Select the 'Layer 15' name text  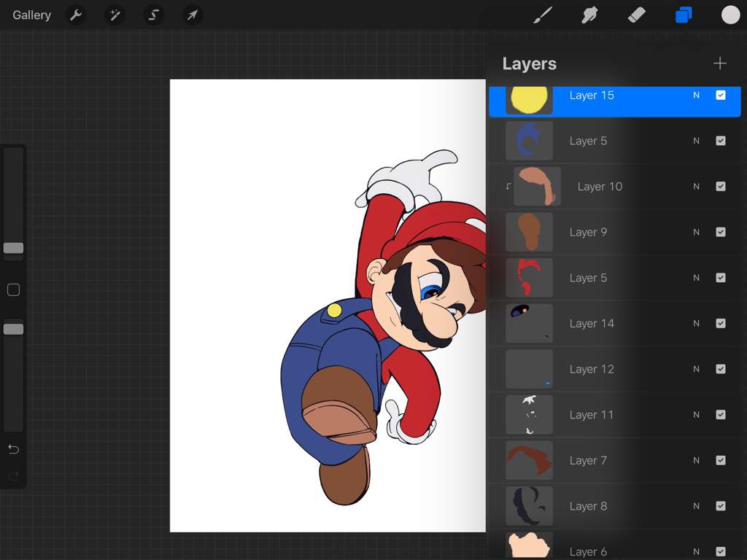click(x=592, y=96)
